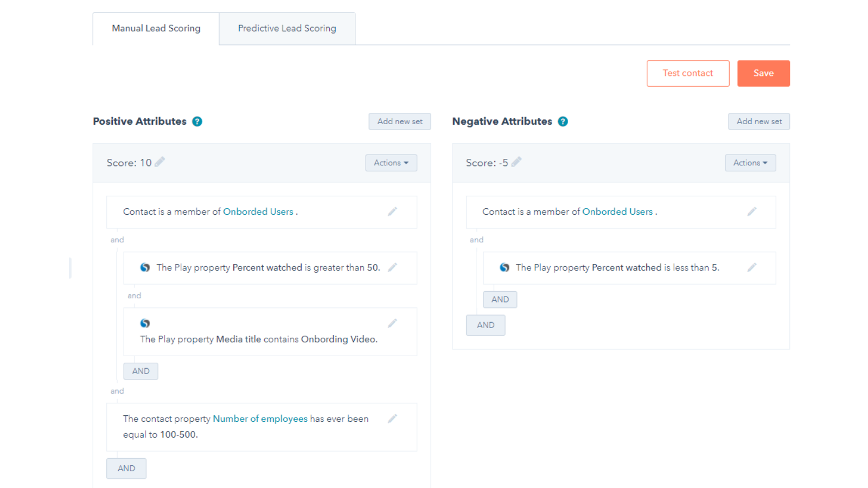The height and width of the screenshot is (488, 868).
Task: Edit 'Percent watched is less than 5' rule
Action: (751, 267)
